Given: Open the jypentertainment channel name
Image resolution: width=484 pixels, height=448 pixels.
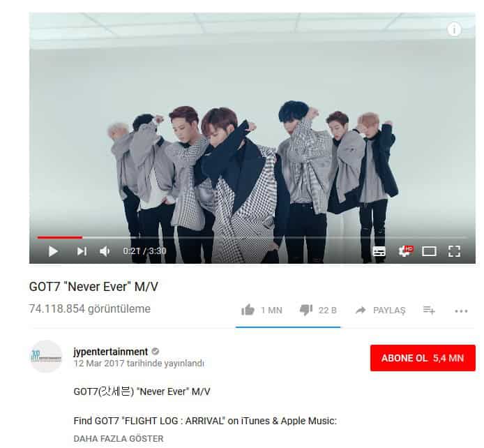Looking at the screenshot, I should (x=110, y=352).
